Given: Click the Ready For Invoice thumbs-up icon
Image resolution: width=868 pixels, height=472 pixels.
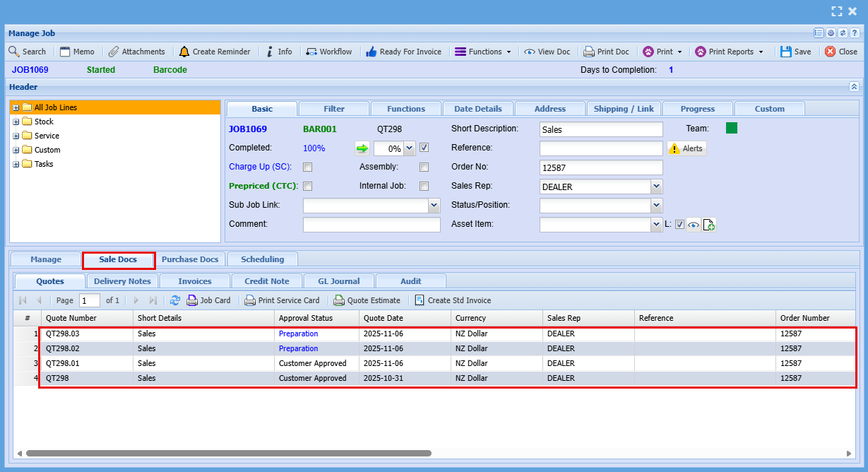Looking at the screenshot, I should [x=371, y=52].
